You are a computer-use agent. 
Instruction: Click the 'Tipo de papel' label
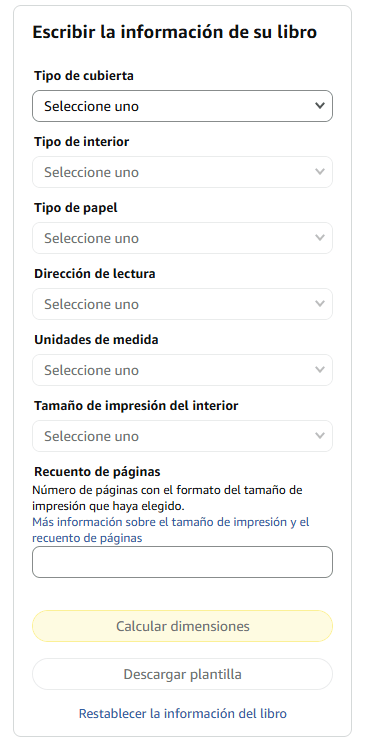pyautogui.click(x=76, y=208)
